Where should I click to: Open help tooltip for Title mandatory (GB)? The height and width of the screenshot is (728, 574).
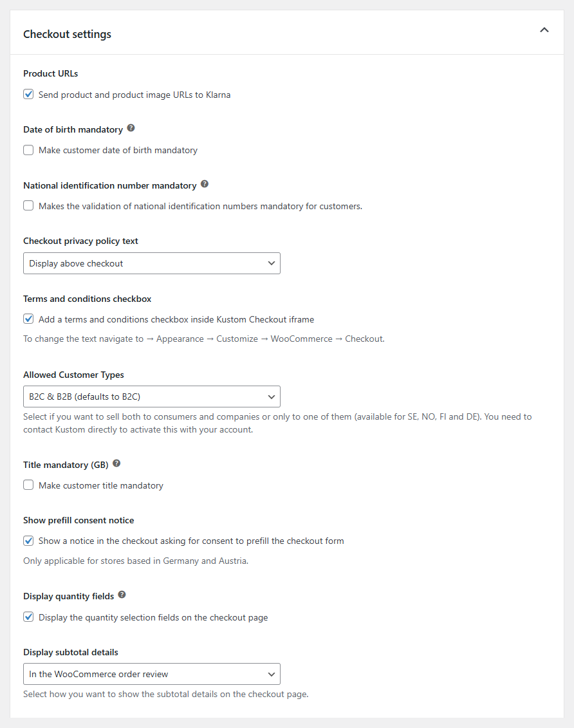click(116, 463)
